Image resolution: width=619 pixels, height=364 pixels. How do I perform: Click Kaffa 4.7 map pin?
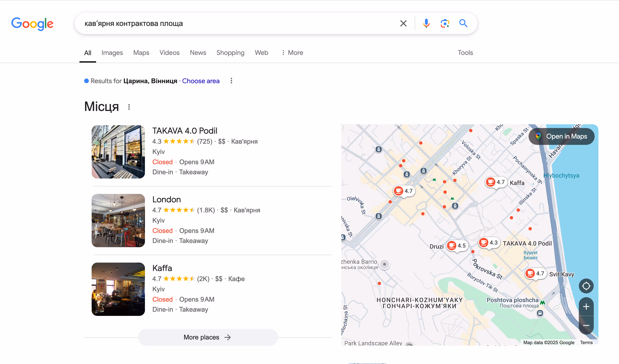click(x=496, y=182)
